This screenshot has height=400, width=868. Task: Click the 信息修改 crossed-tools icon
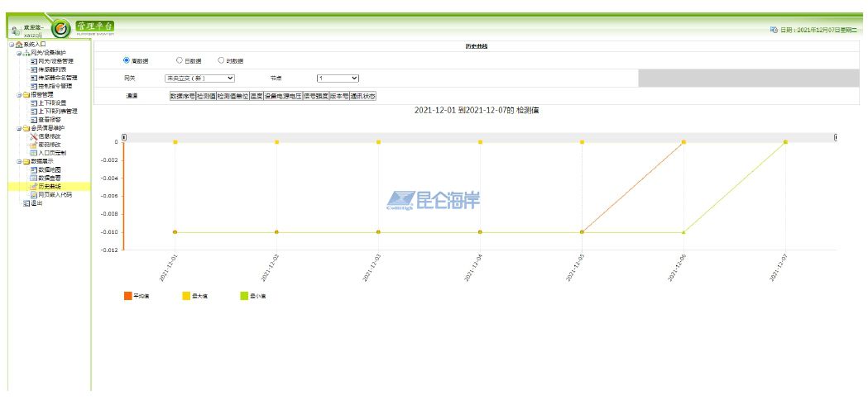[33, 136]
